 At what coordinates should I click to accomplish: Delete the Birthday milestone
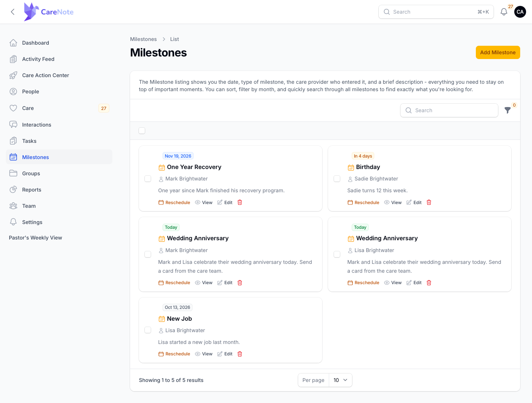coord(429,202)
